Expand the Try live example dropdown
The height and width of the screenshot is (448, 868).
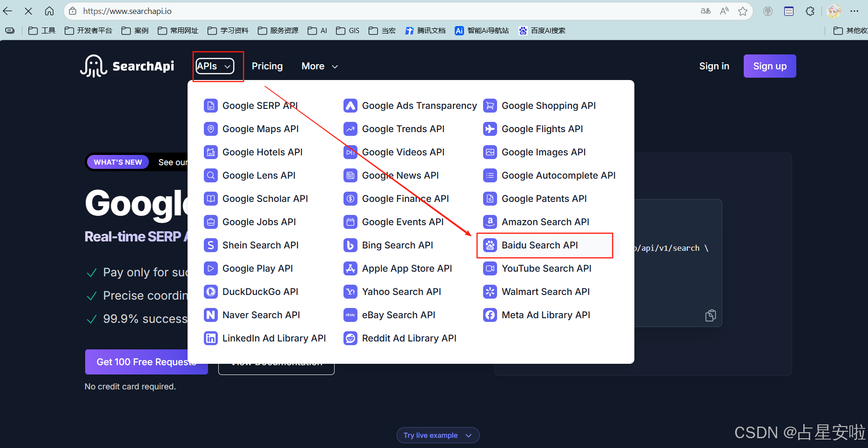tap(438, 435)
